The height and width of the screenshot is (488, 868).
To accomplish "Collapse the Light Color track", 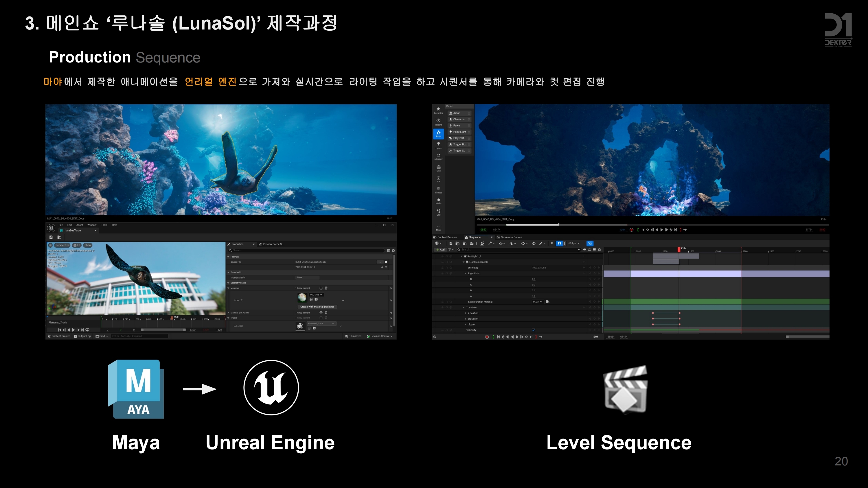I will pos(466,273).
